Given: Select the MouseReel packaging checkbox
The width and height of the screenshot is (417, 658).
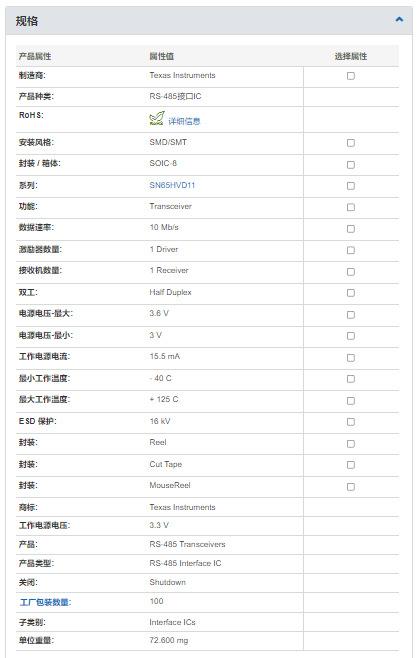Looking at the screenshot, I should pos(351,487).
